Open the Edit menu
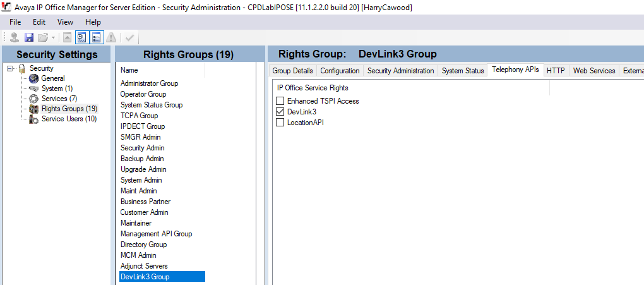Image resolution: width=644 pixels, height=285 pixels. coord(39,22)
